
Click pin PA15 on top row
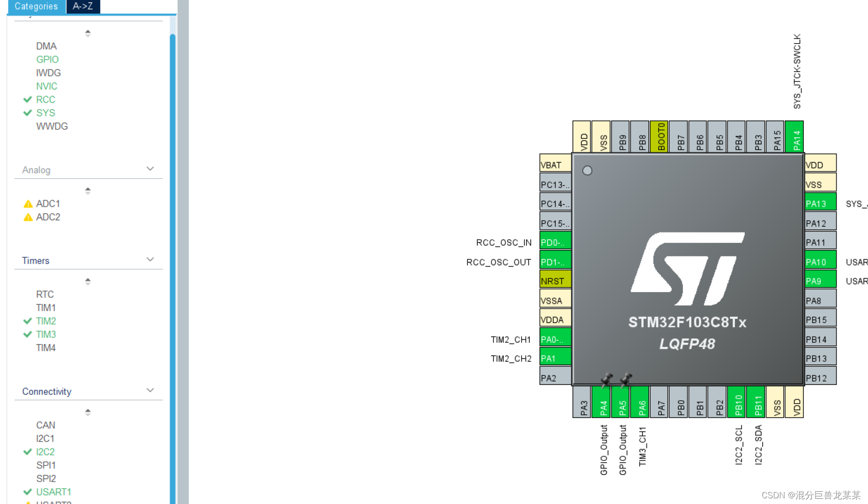tap(775, 136)
